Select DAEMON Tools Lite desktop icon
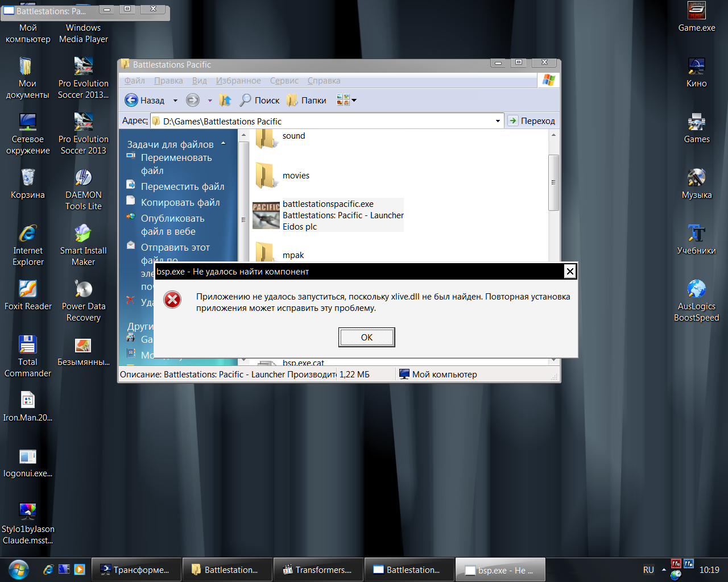 tap(84, 178)
